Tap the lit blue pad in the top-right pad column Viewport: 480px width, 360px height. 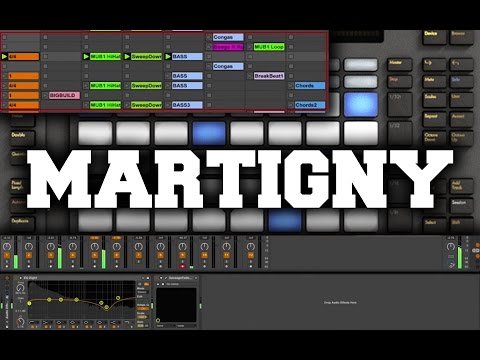click(x=361, y=104)
